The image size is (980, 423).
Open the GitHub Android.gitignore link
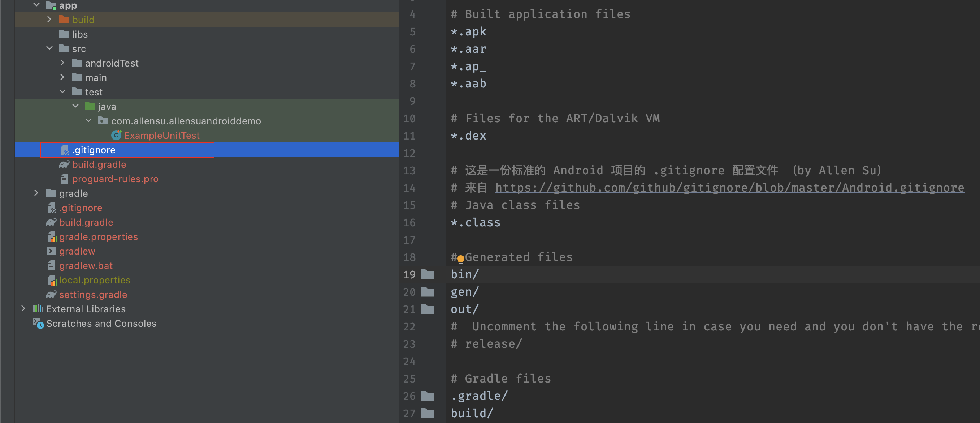[x=729, y=188]
